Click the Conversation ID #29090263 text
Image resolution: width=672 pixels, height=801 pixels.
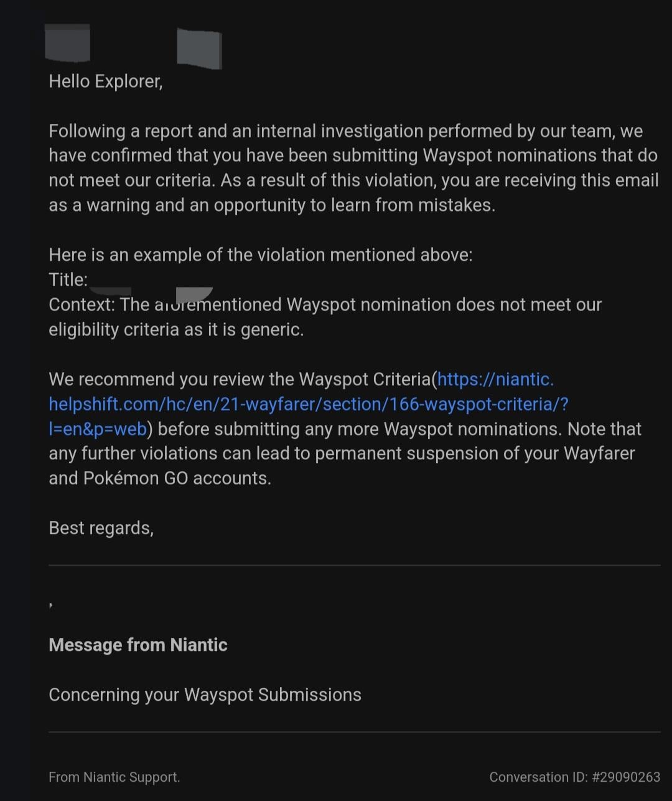pos(574,777)
